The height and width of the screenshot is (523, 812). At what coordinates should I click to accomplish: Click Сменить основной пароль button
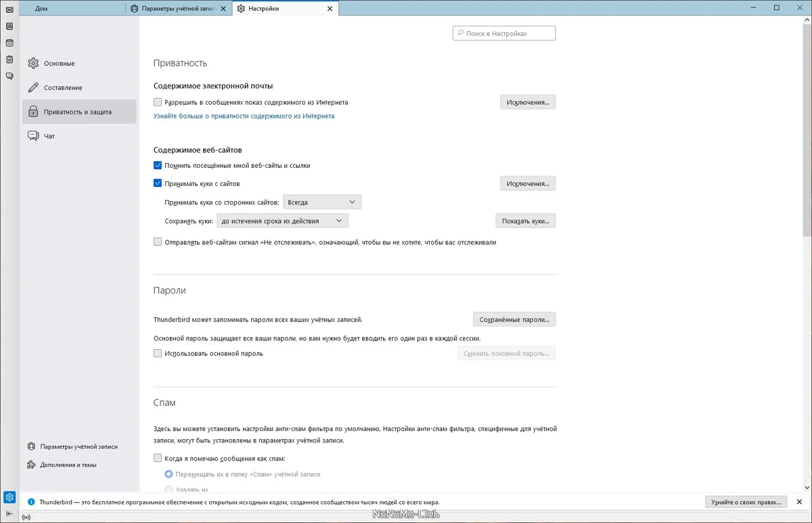click(507, 353)
